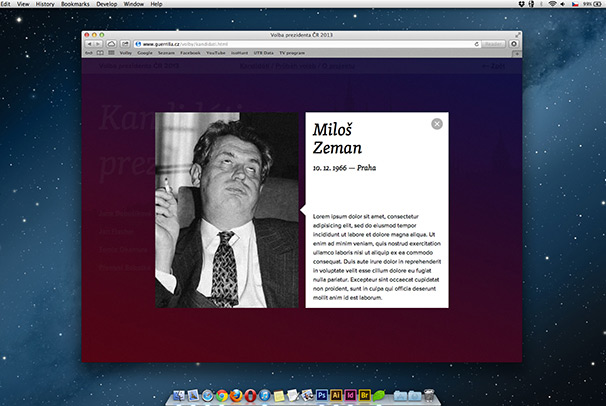Click the Safari address bar URL field

[300, 44]
